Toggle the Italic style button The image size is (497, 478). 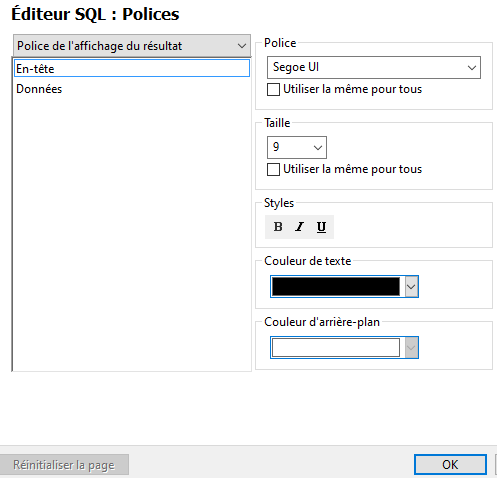pos(299,227)
